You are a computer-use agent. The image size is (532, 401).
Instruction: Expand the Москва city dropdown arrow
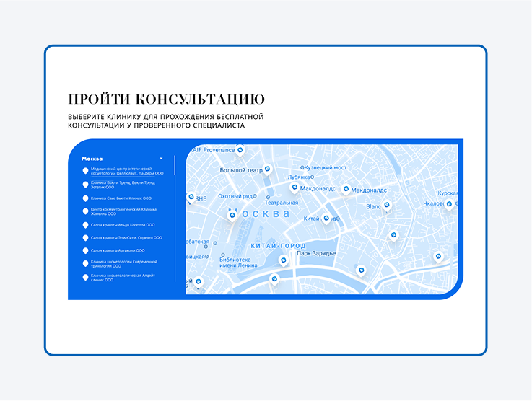(x=162, y=158)
